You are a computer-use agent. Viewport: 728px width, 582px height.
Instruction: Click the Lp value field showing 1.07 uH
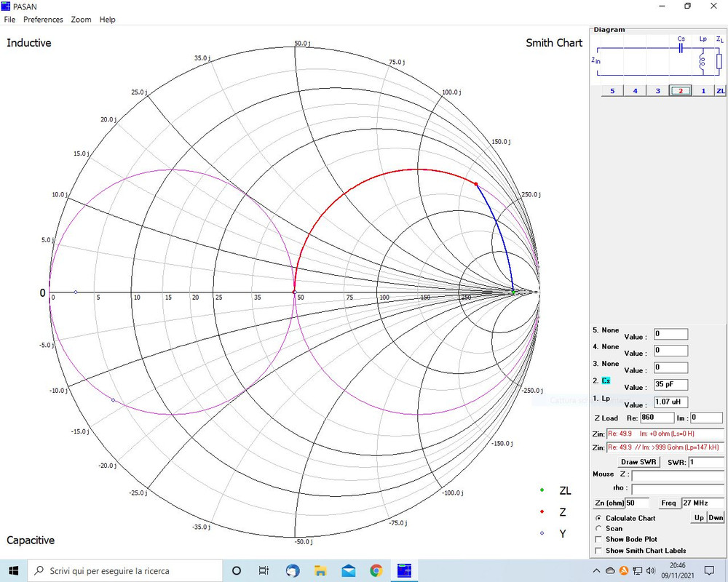point(671,402)
